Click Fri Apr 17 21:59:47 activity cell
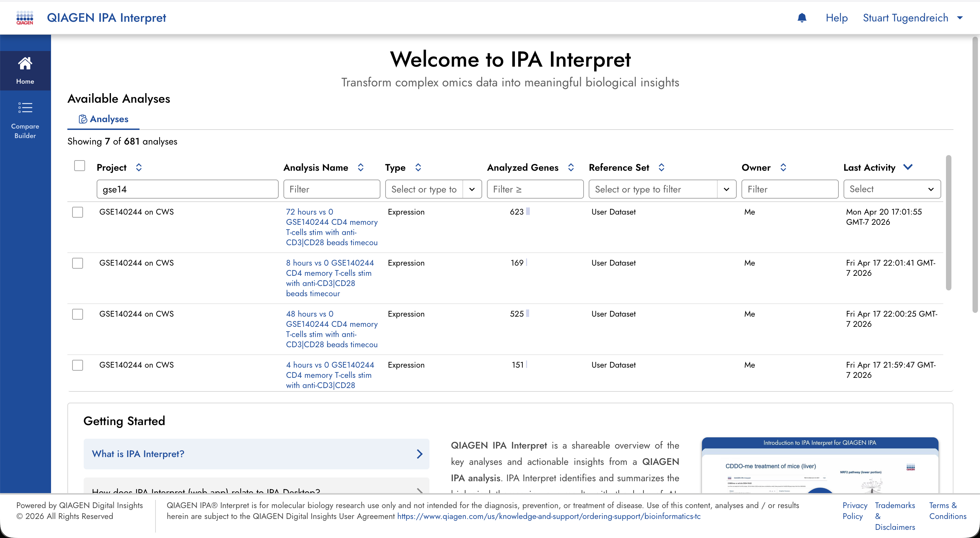The height and width of the screenshot is (538, 980). 891,370
